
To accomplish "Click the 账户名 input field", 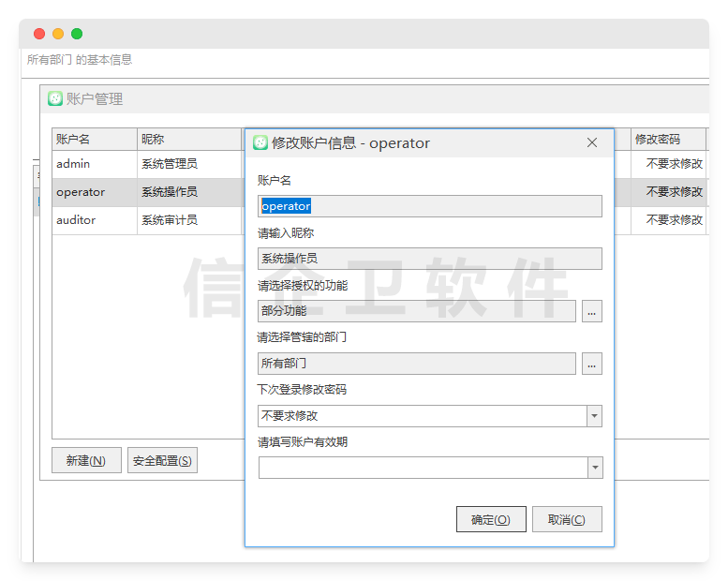I will tap(429, 206).
